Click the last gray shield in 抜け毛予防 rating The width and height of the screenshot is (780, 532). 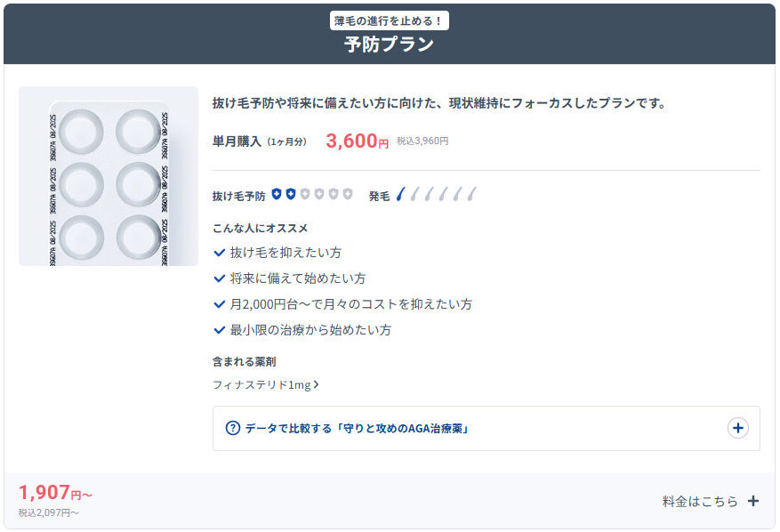click(348, 194)
